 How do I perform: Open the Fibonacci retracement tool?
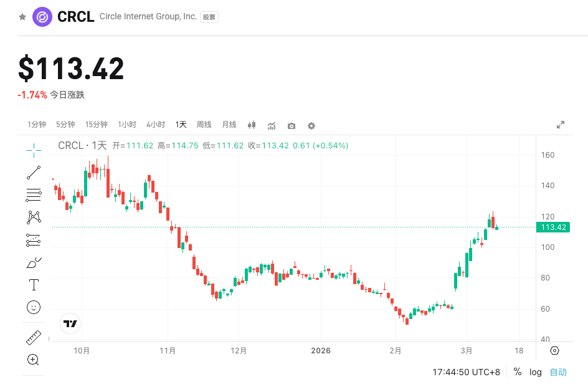33,194
